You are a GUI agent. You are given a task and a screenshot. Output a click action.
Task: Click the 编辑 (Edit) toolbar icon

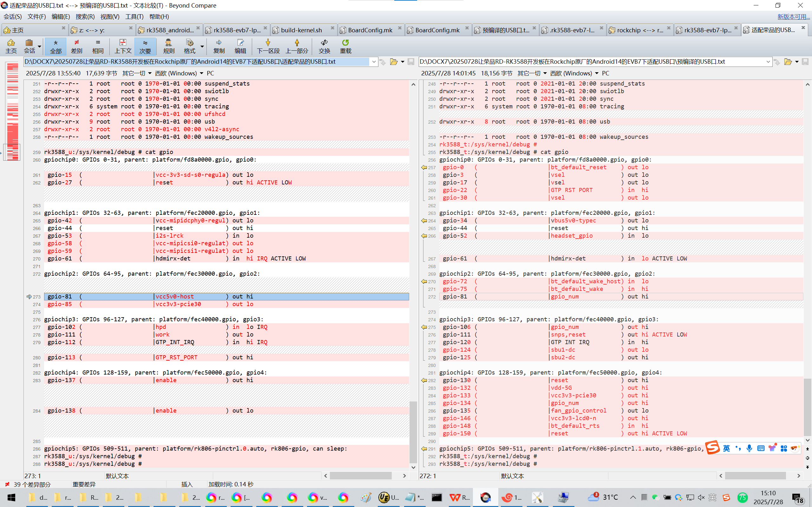coord(240,46)
